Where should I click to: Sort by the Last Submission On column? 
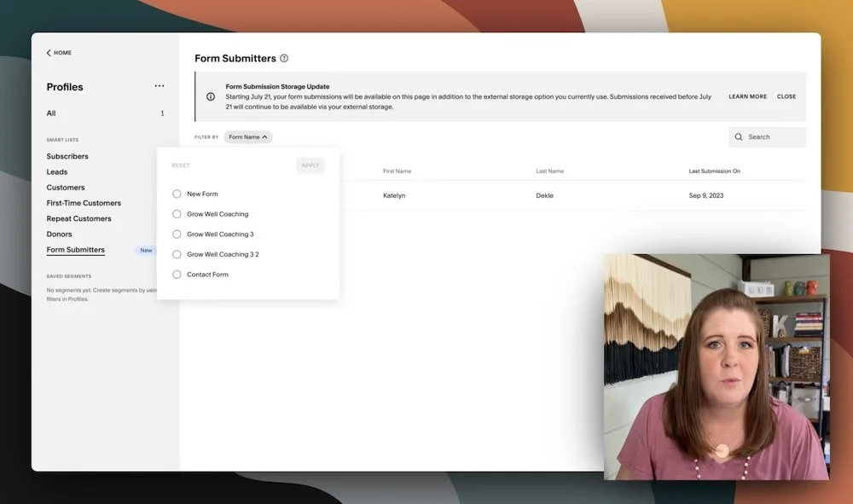(714, 171)
